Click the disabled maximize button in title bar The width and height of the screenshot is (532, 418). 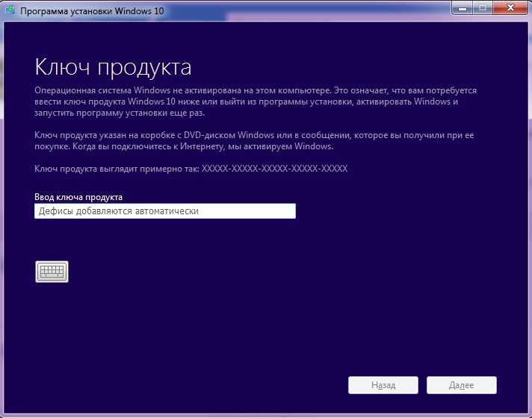click(483, 7)
